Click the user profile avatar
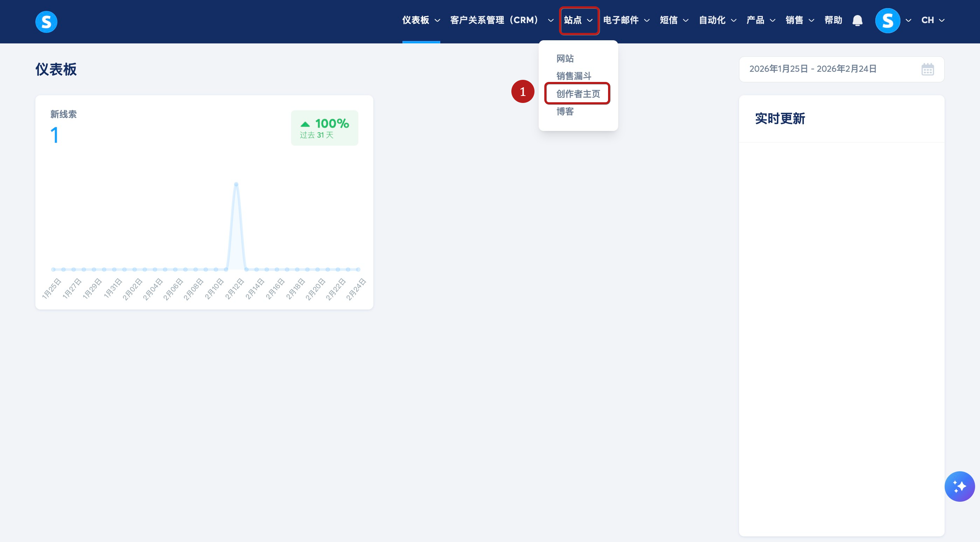 [887, 21]
